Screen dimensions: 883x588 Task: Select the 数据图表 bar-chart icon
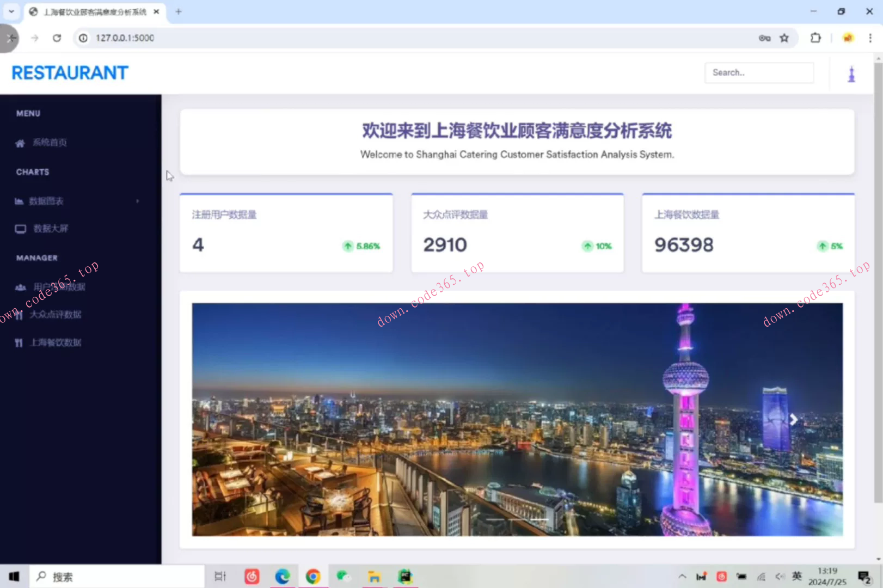pyautogui.click(x=20, y=201)
